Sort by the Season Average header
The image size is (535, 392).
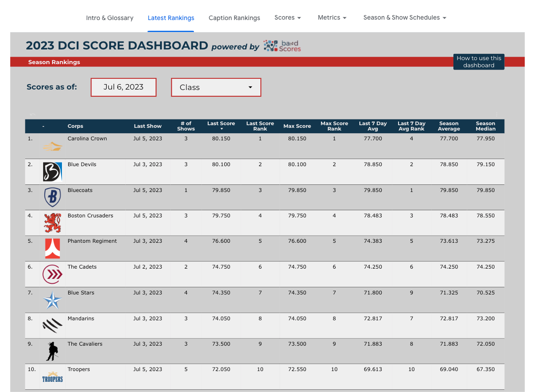449,126
